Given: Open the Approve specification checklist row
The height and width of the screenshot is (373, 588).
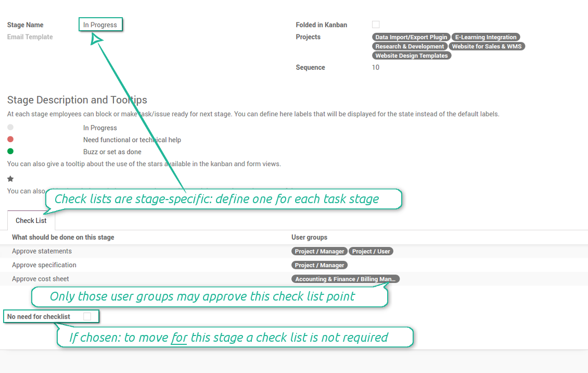Looking at the screenshot, I should point(44,265).
